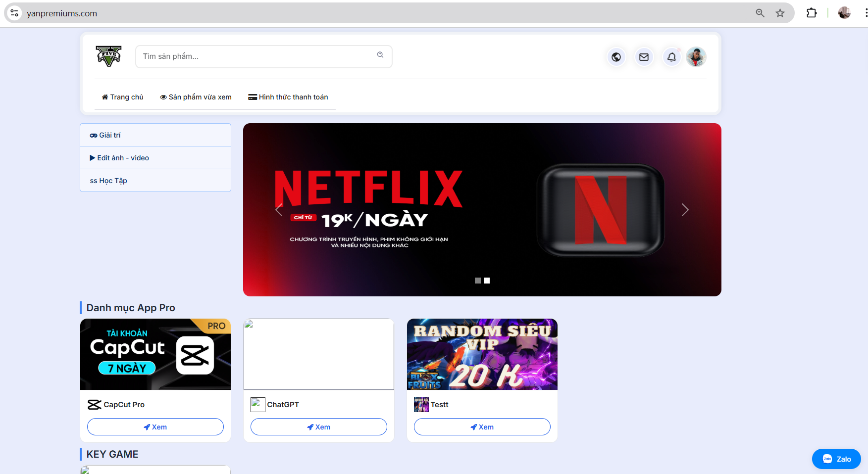Screen dimensions: 868x474
Task: Click the Danh mục App Pro heading
Action: click(x=131, y=308)
